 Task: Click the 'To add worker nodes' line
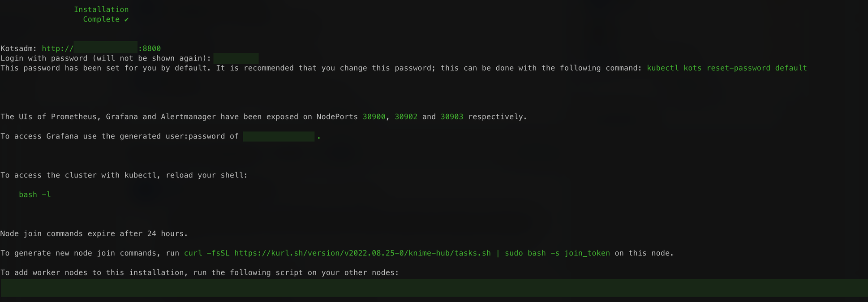click(x=199, y=273)
